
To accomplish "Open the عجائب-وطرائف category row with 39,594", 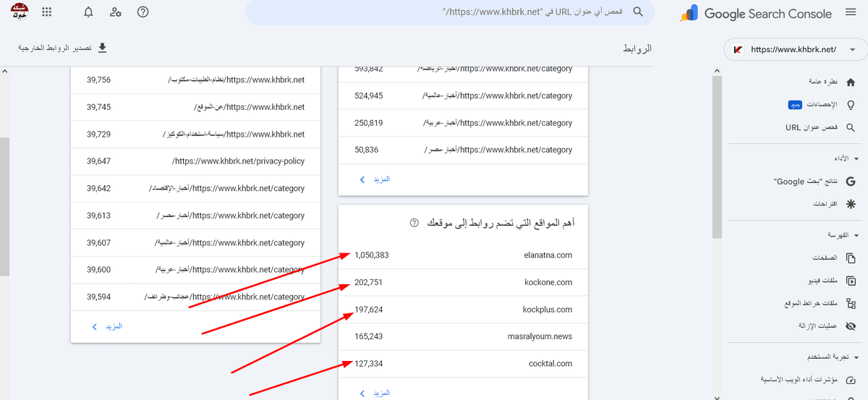I will coord(195,297).
